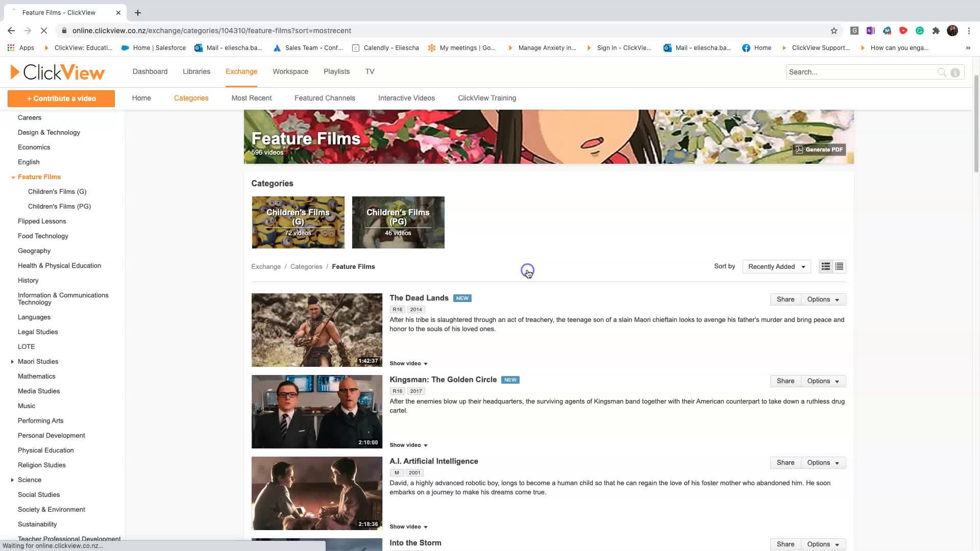The height and width of the screenshot is (551, 980).
Task: Expand Show video under A.I. Artificial Intelligence
Action: pyautogui.click(x=408, y=527)
